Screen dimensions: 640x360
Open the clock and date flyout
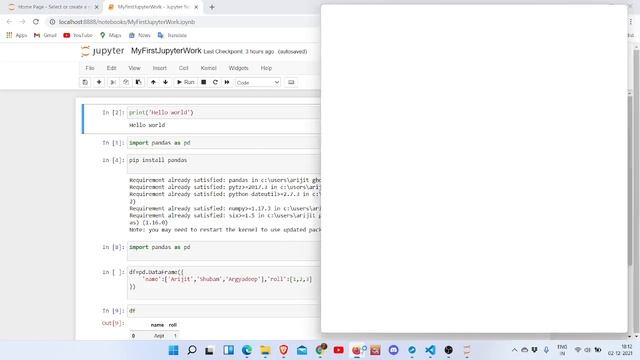[x=620, y=350]
